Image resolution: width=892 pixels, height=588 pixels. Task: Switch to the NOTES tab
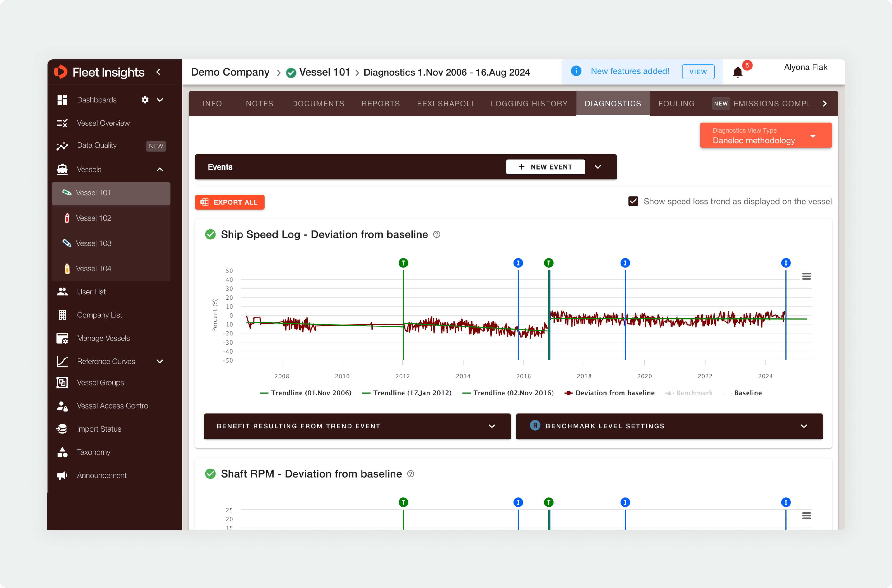pos(260,104)
